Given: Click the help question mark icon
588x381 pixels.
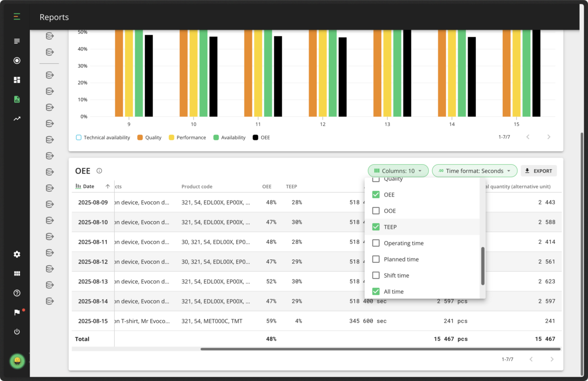Looking at the screenshot, I should coord(17,293).
